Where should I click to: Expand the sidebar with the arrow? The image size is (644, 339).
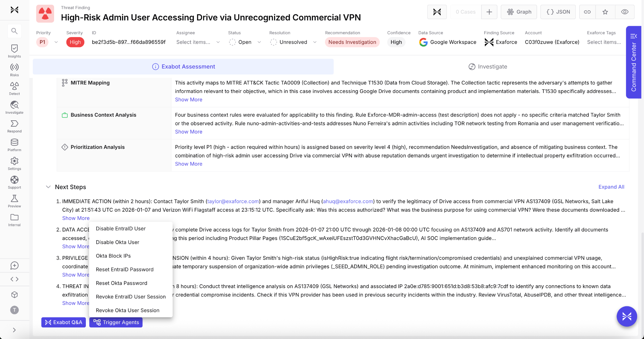(x=14, y=330)
